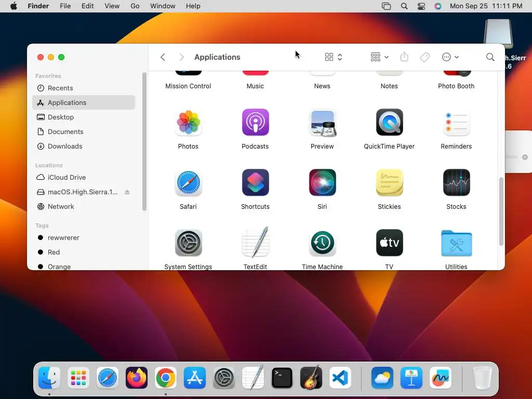Click the Finder search magnifier icon
This screenshot has width=532, height=399.
coord(490,57)
